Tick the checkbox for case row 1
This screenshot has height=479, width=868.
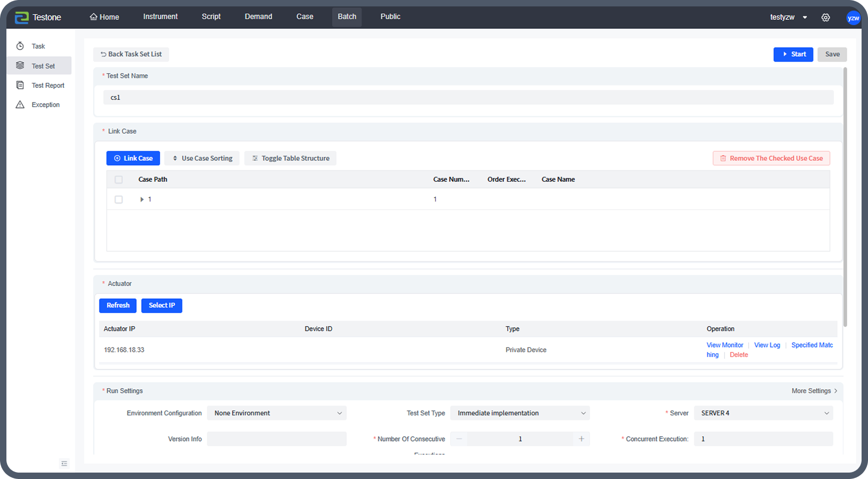pyautogui.click(x=119, y=199)
